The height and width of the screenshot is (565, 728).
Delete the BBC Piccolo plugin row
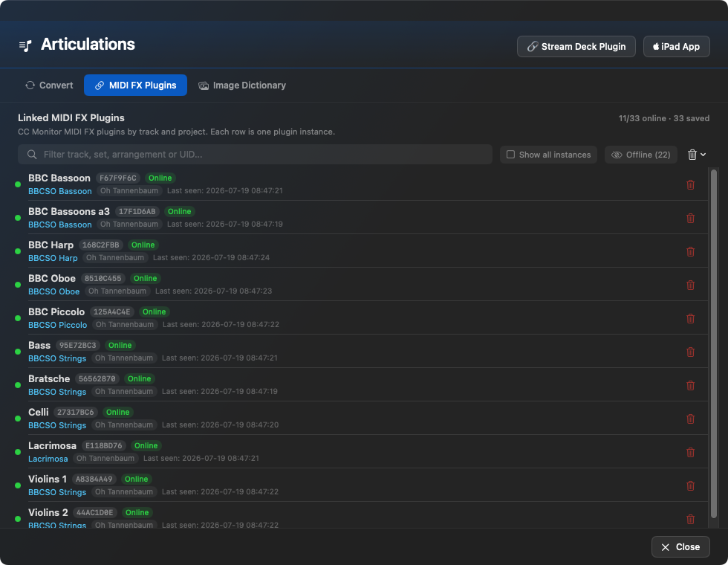pyautogui.click(x=690, y=318)
